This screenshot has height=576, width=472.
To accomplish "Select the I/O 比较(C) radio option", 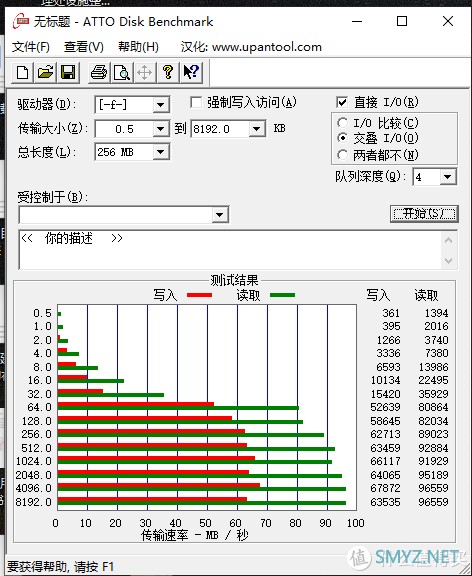I will [342, 123].
